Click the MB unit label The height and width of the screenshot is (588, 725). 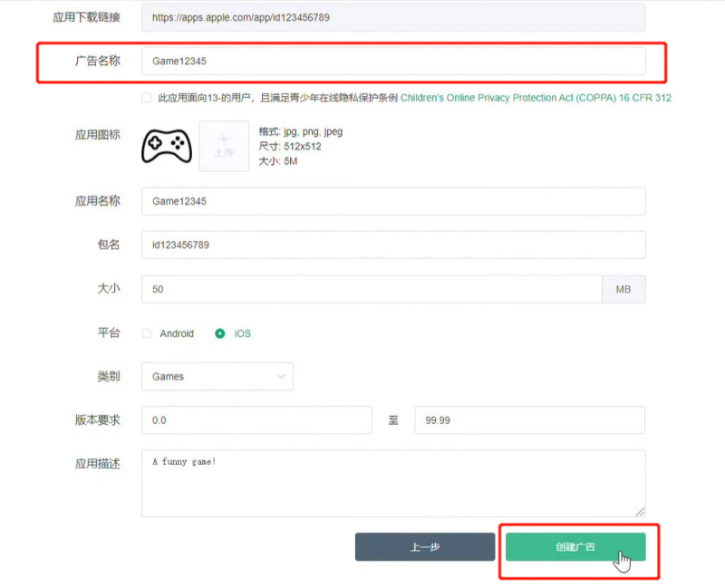[x=623, y=289]
